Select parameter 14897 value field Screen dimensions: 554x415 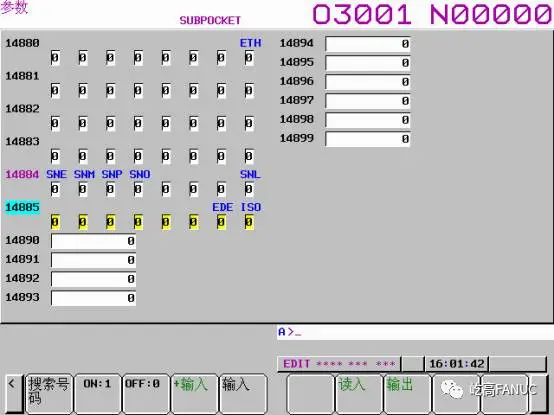[367, 101]
